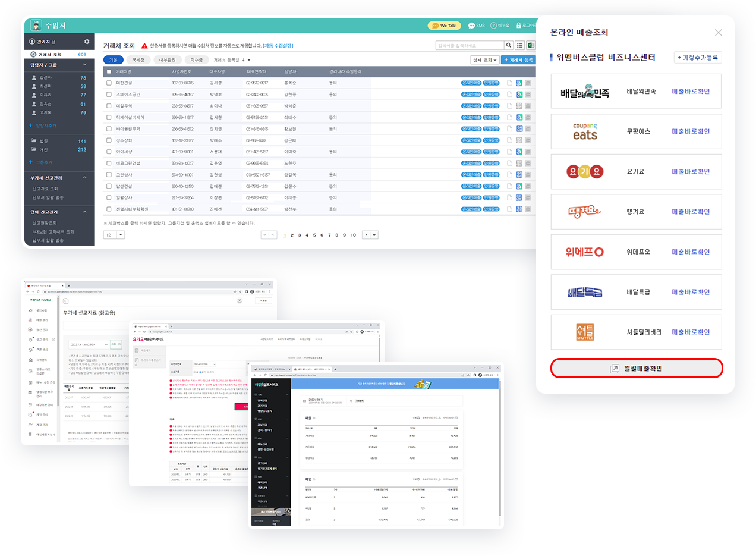
Task: Open the memo icon in the 대한건설 row
Action: [528, 83]
